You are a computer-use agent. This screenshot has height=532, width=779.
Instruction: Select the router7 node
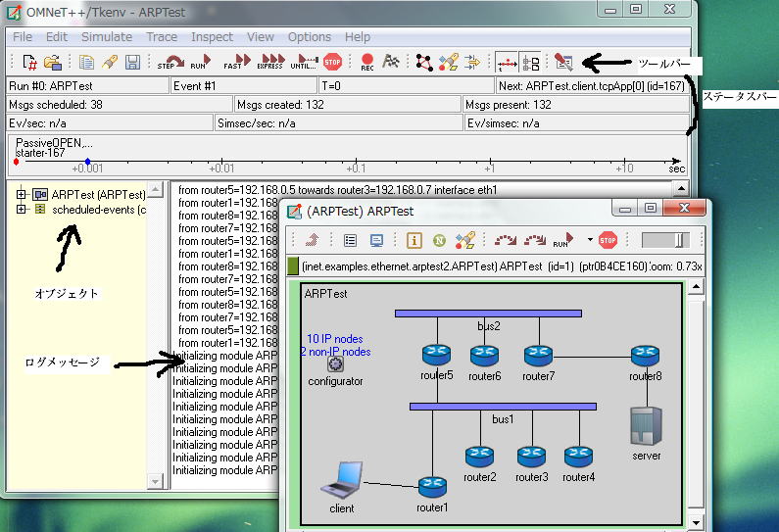[x=538, y=356]
